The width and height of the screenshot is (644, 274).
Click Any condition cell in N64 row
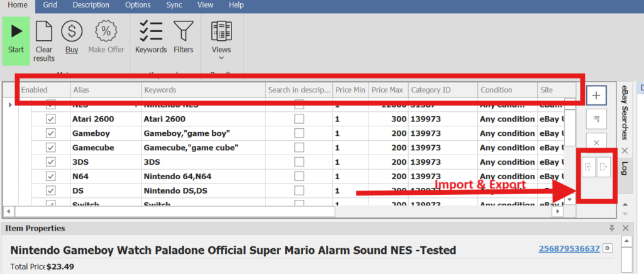[508, 177]
